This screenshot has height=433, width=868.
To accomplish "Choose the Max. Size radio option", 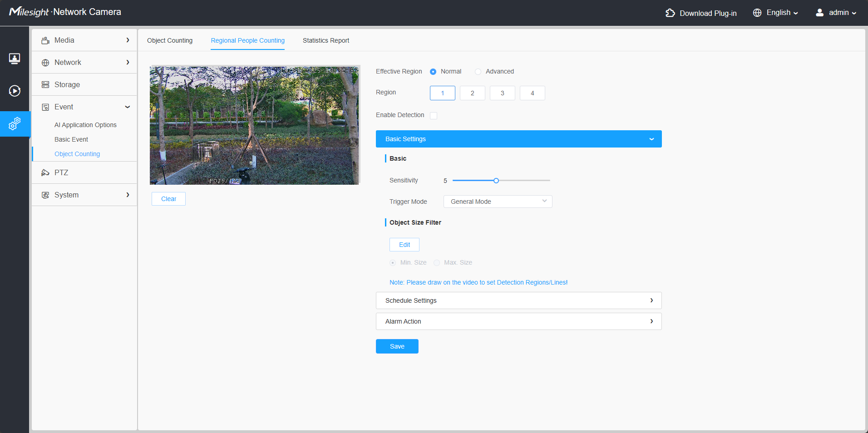I will (x=437, y=263).
